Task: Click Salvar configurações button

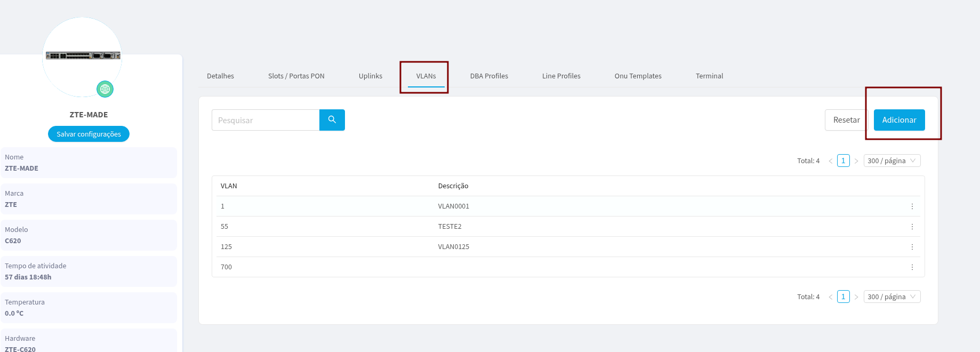Action: click(x=89, y=134)
